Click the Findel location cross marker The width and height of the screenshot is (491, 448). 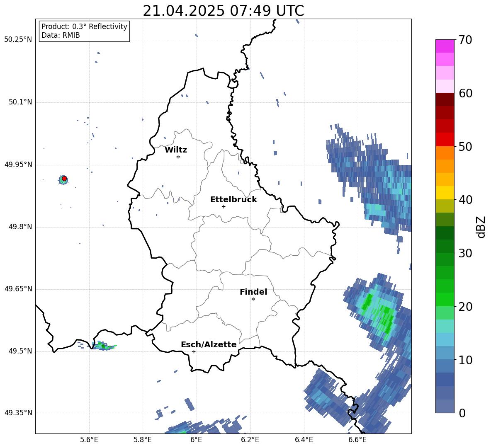(253, 299)
